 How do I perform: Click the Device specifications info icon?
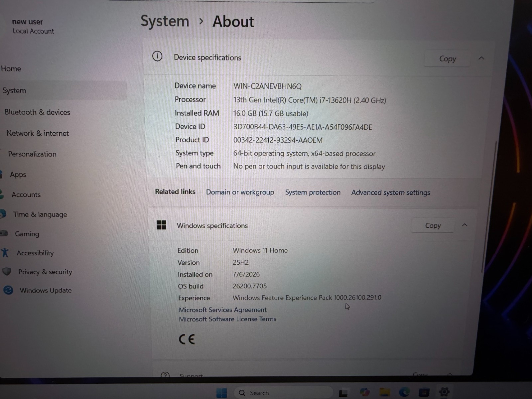(157, 56)
